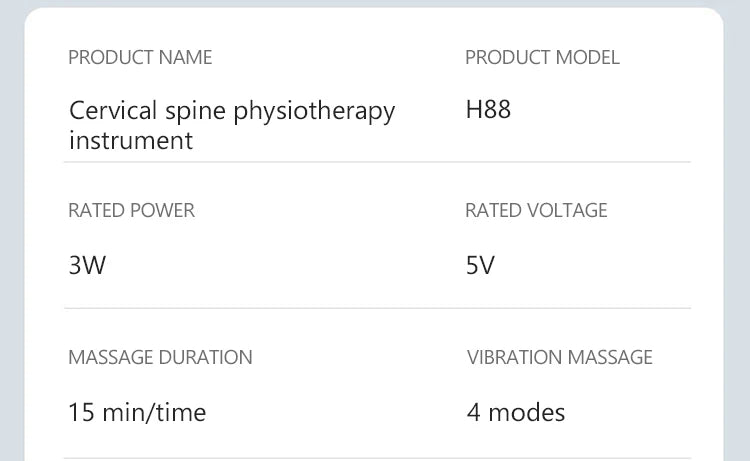Click the PRODUCT MODEL label
Image resolution: width=750 pixels, height=461 pixels.
coord(542,57)
